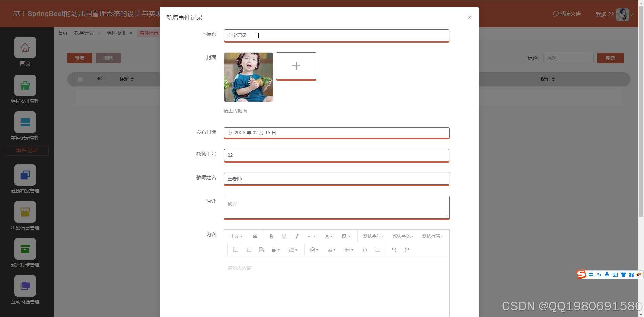Image resolution: width=644 pixels, height=317 pixels.
Task: Click the Sogou input microphone icon
Action: click(x=607, y=275)
